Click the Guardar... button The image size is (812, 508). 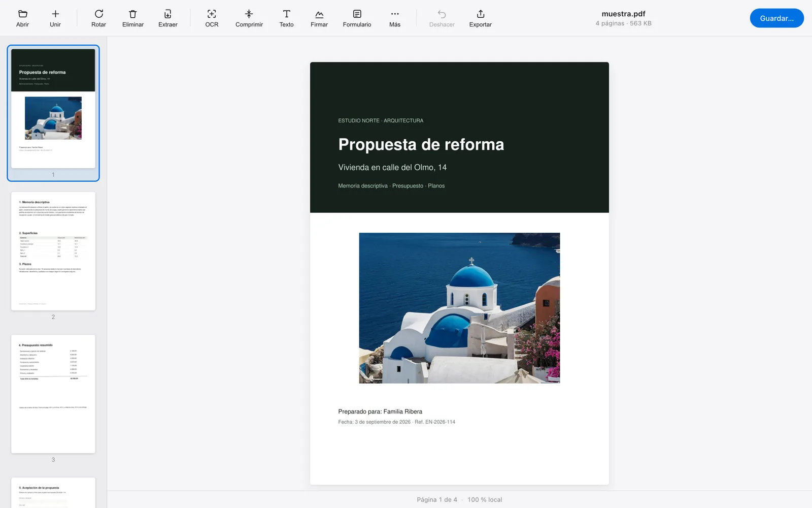pos(776,18)
